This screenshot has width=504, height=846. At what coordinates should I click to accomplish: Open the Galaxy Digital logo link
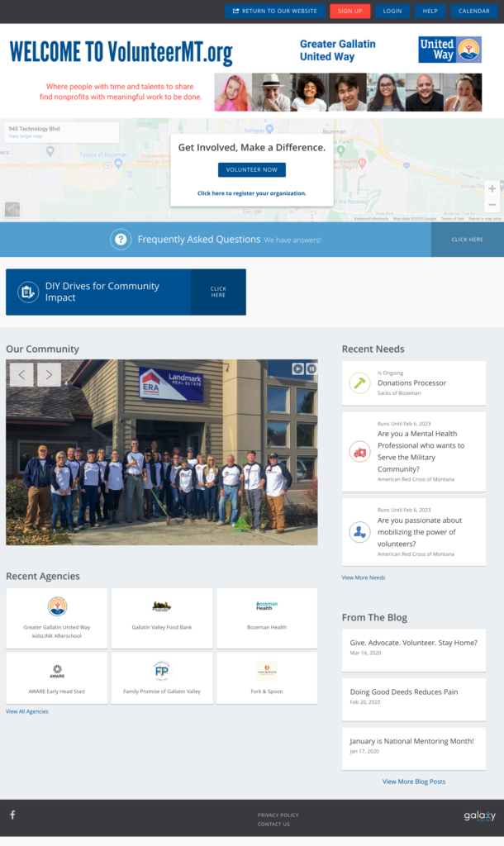pos(479,815)
